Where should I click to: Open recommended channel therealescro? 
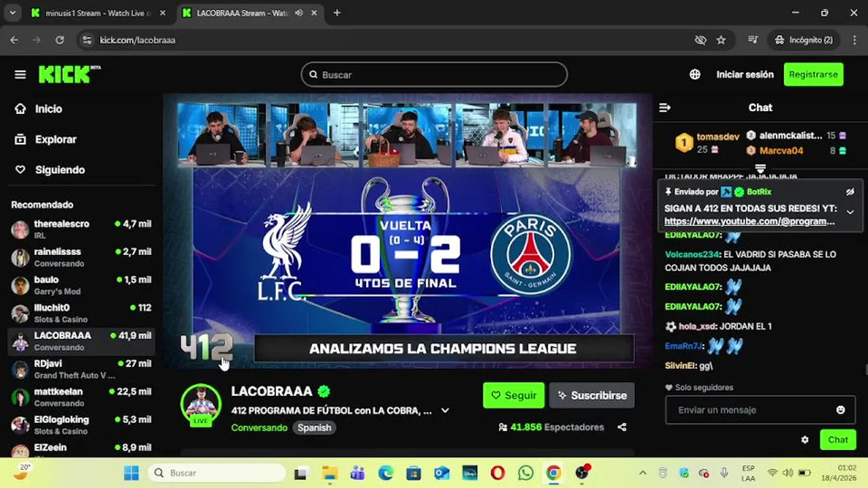81,229
